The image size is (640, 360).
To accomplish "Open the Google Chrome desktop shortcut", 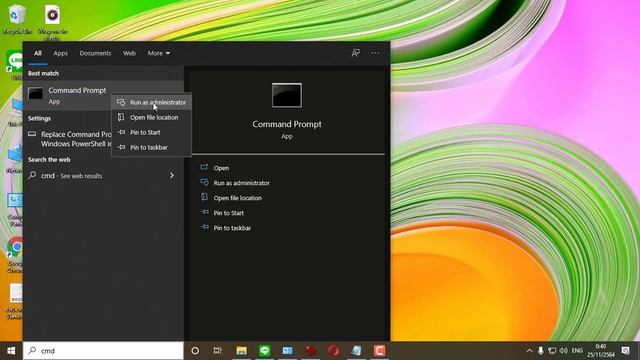I will 16,254.
